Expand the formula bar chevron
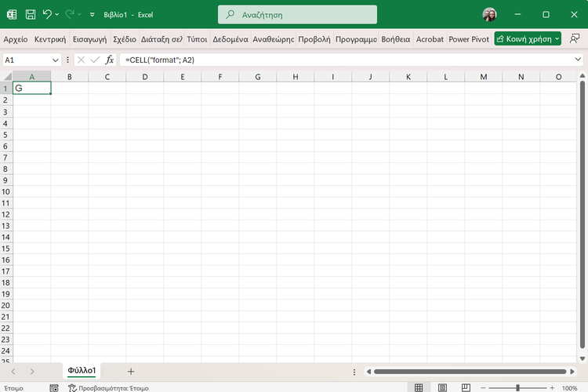 pos(578,60)
